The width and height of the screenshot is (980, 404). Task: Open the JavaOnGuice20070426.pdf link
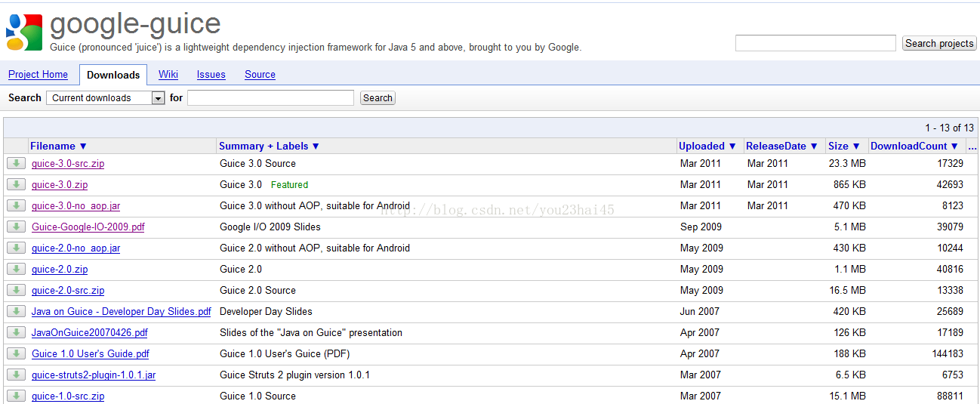click(x=90, y=332)
